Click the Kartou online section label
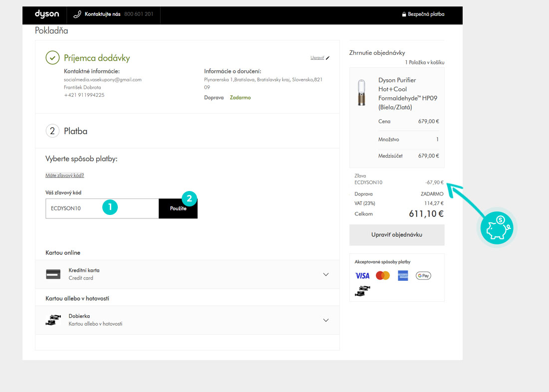The width and height of the screenshot is (549, 392). [x=63, y=253]
